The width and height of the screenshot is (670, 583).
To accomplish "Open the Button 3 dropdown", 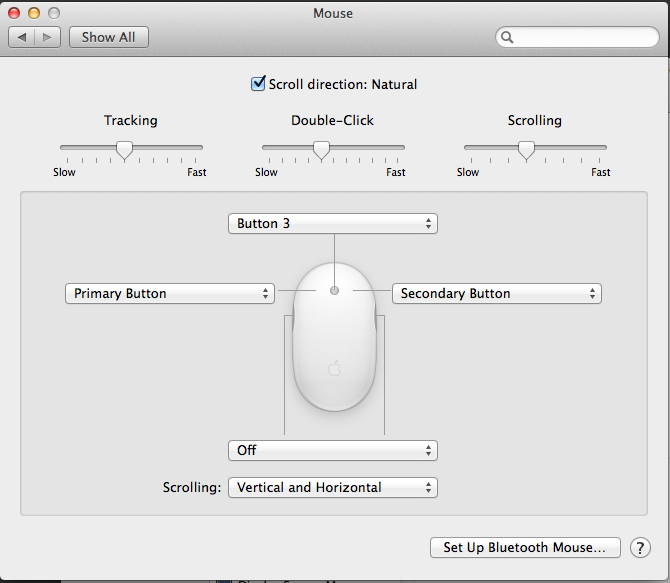I will pos(333,224).
